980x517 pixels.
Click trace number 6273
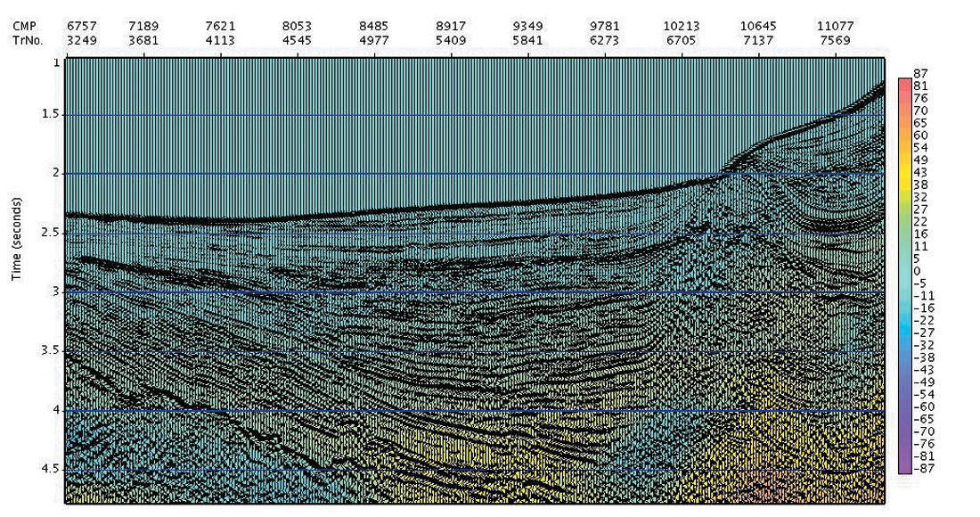pos(604,41)
